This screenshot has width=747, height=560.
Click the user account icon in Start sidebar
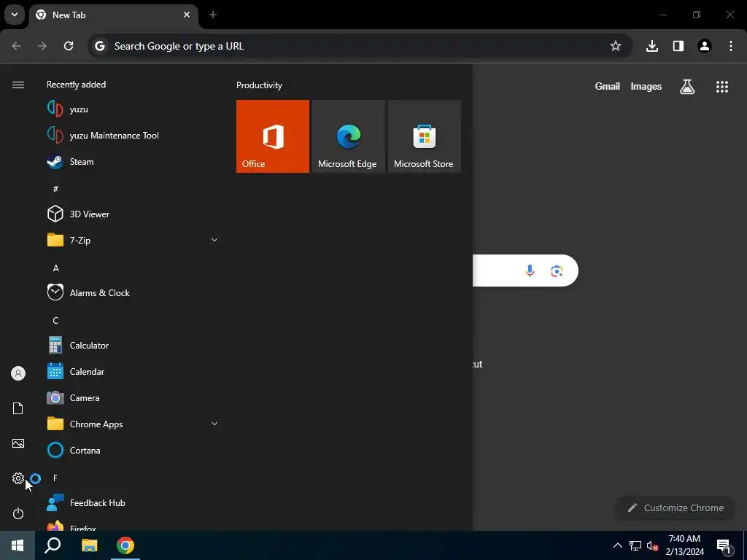[x=18, y=373]
